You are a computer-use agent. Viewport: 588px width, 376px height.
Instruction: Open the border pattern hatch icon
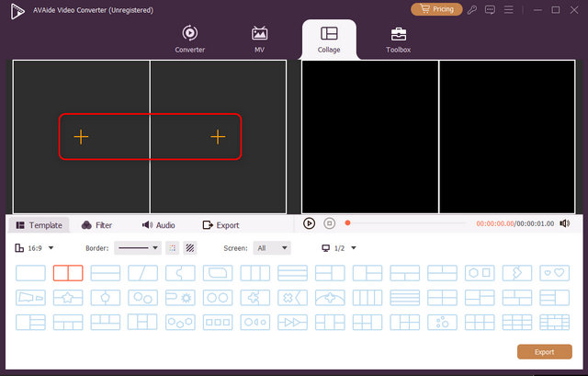point(190,248)
